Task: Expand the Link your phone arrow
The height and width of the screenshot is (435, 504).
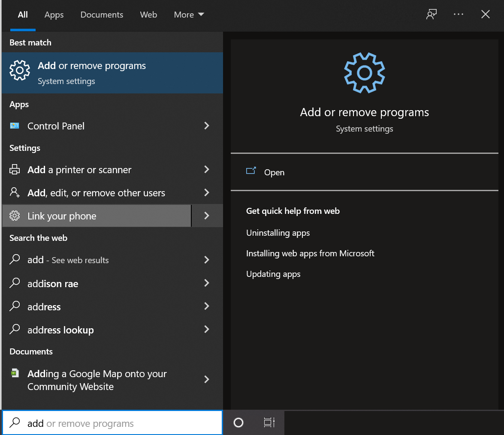Action: (x=207, y=216)
